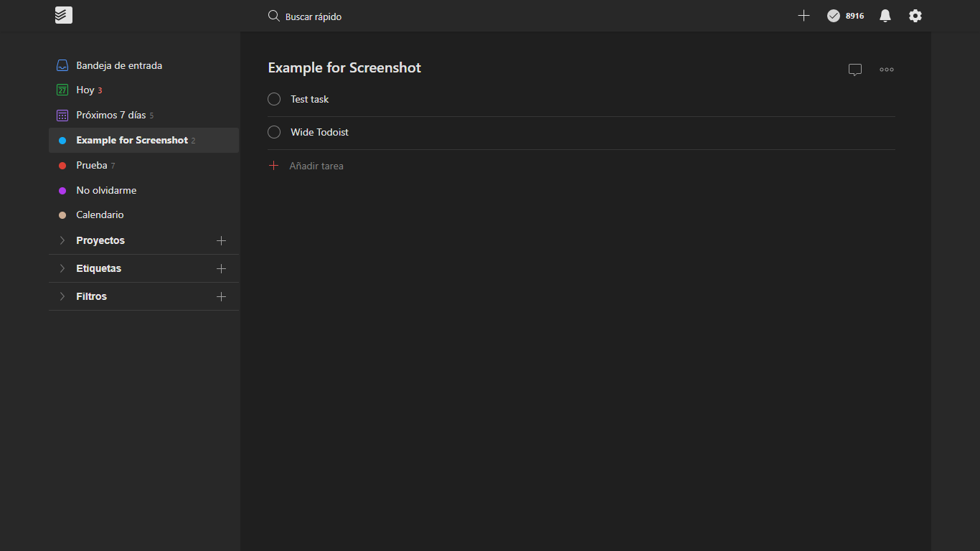Open the quick add task plus icon
Screen dimensions: 980x551
pos(804,15)
